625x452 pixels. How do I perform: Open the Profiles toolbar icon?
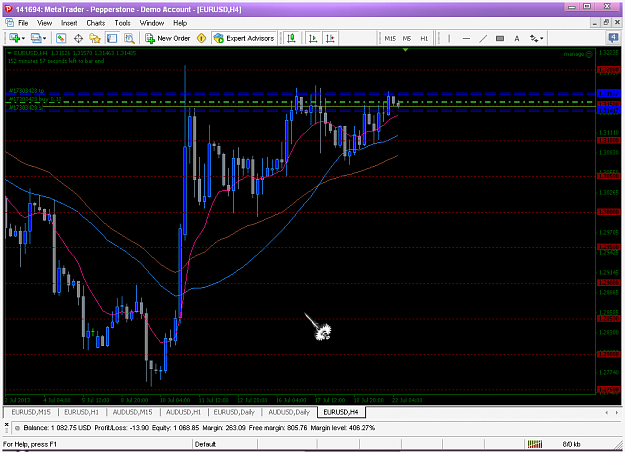point(36,38)
